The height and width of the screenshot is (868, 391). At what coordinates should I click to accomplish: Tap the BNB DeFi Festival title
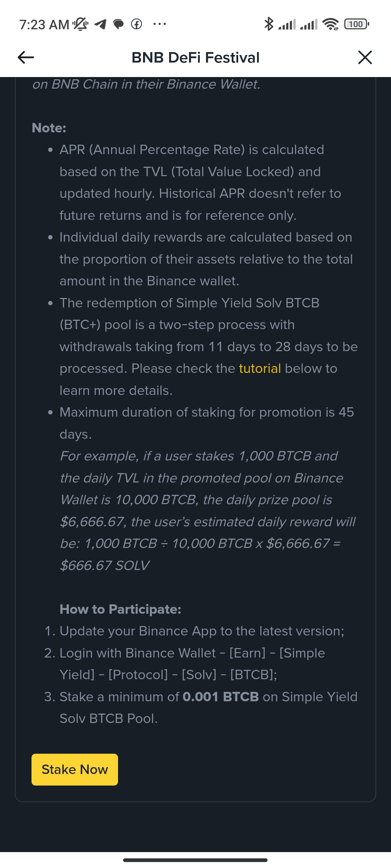[x=195, y=58]
